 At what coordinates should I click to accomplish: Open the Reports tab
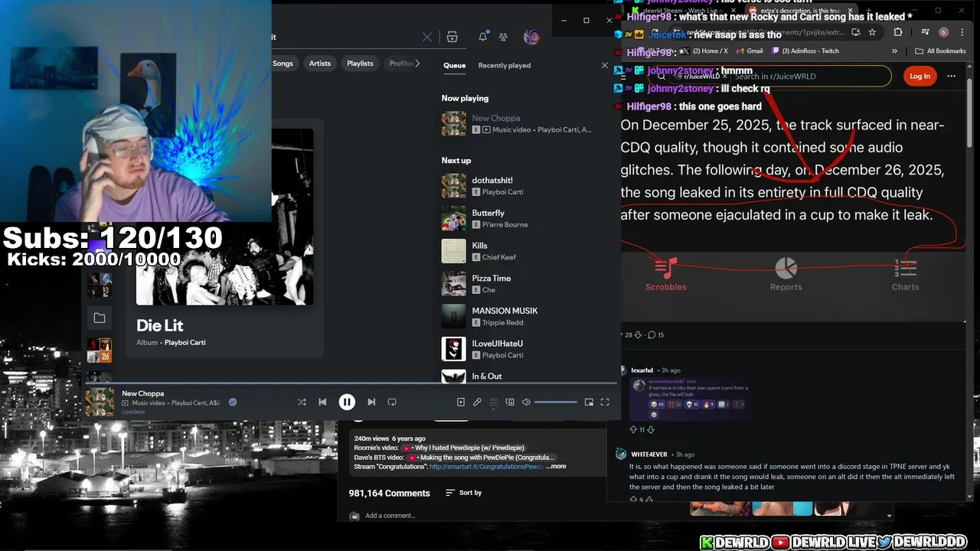pyautogui.click(x=786, y=275)
